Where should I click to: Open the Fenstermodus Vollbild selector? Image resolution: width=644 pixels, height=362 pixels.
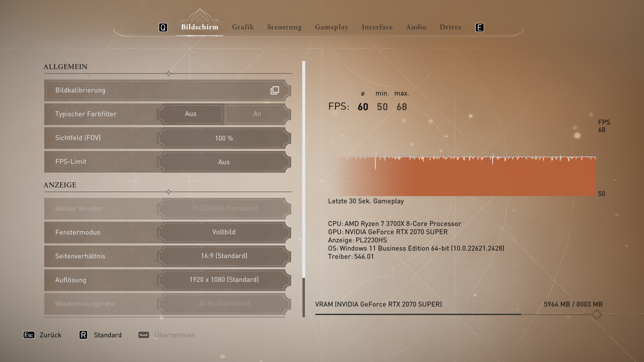click(x=224, y=232)
